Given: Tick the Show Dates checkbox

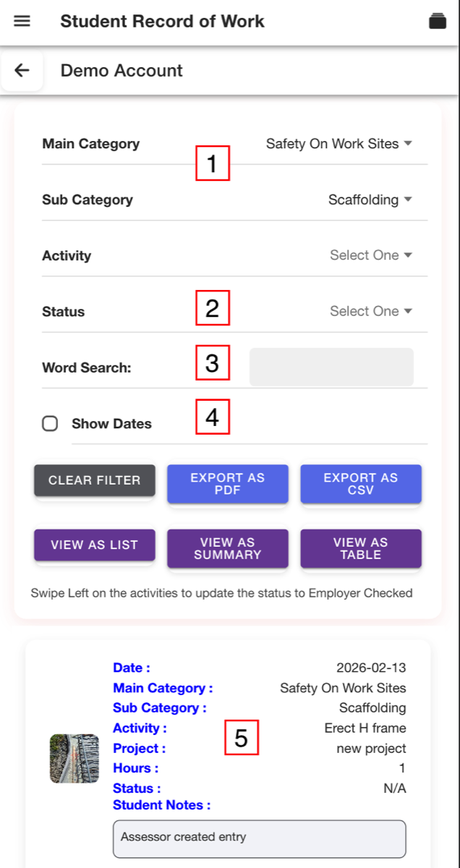Looking at the screenshot, I should point(50,424).
